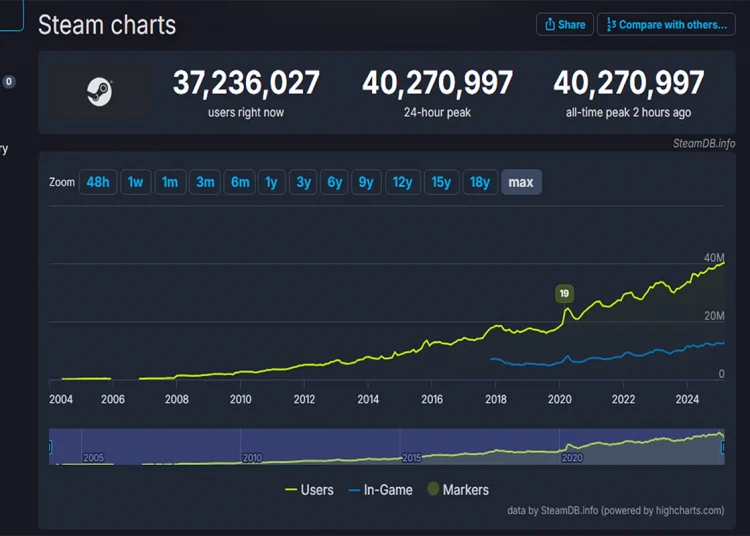Click the Steam logo icon
This screenshot has height=536, width=750.
coord(99,91)
